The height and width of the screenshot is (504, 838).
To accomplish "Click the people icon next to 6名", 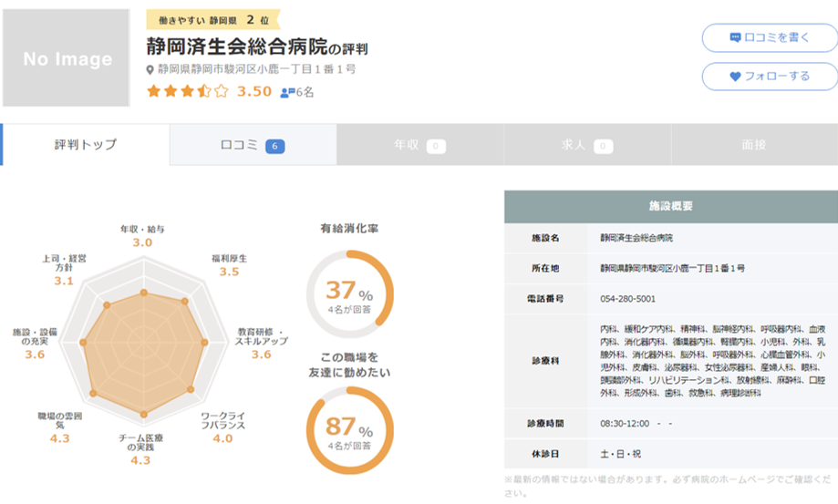I will [x=287, y=92].
